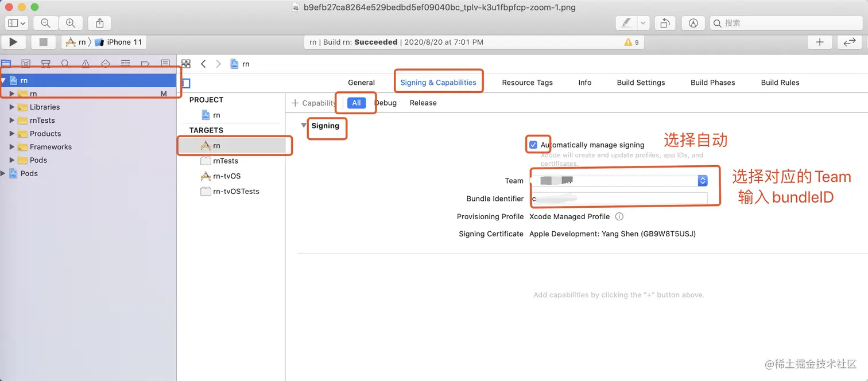Open the report navigator icon

click(x=165, y=63)
